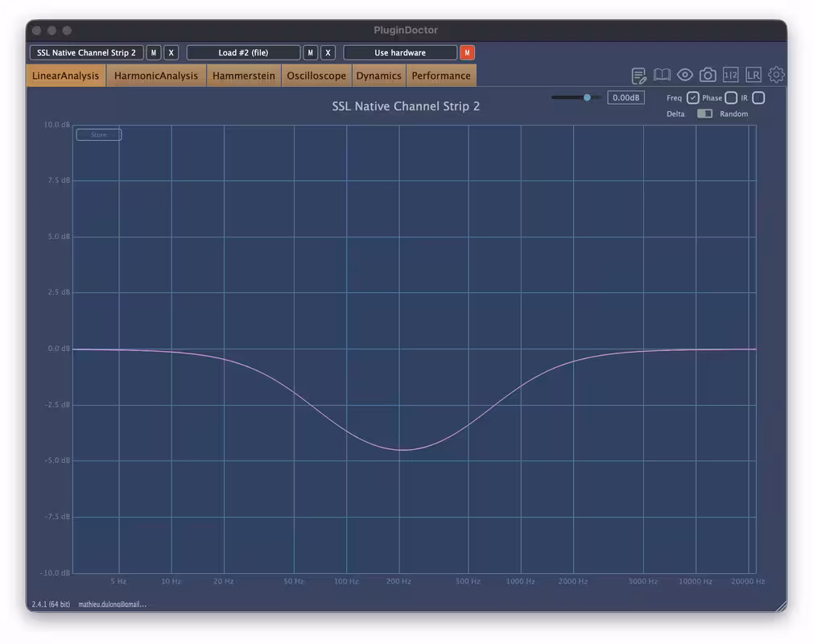Switch to the LinearAnalysis tab
Image resolution: width=813 pixels, height=644 pixels.
pos(66,76)
